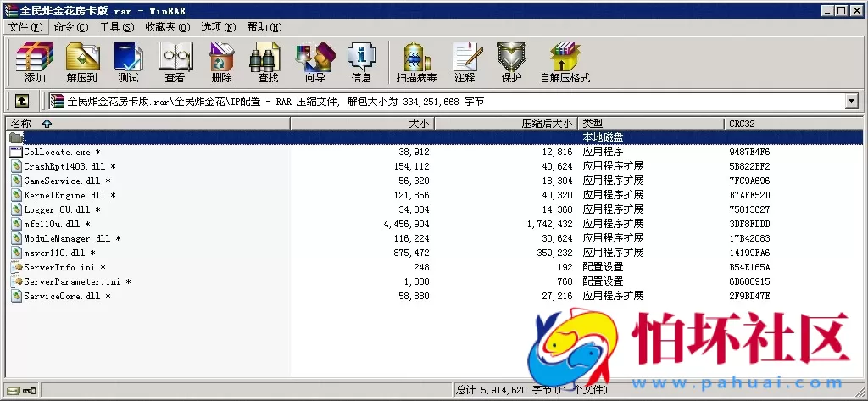
Task: Click the 查看 (View) toolbar icon
Action: coord(175,56)
